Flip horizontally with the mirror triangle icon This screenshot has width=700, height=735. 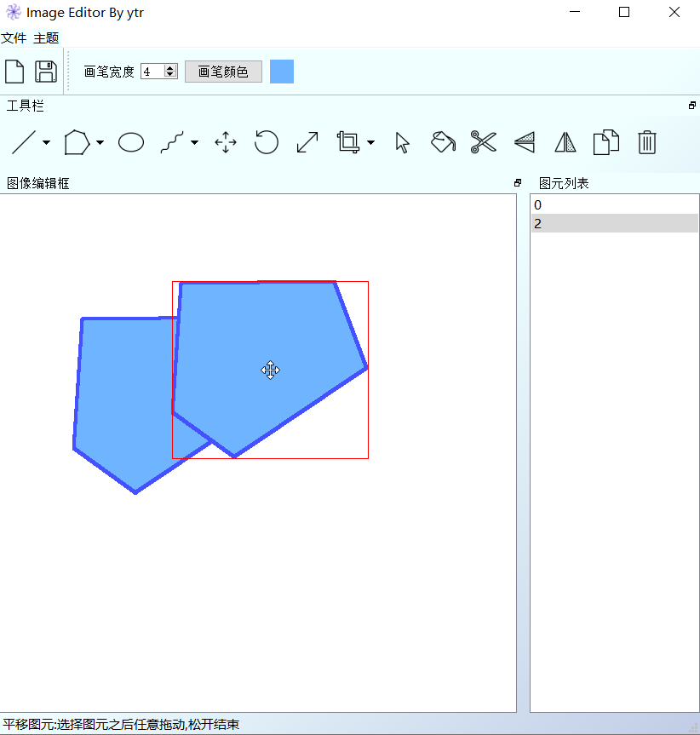click(x=565, y=142)
